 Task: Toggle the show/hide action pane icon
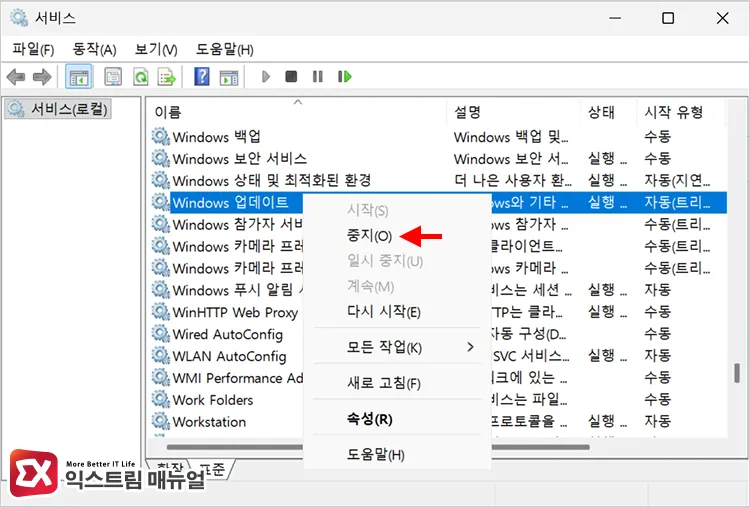pyautogui.click(x=229, y=77)
